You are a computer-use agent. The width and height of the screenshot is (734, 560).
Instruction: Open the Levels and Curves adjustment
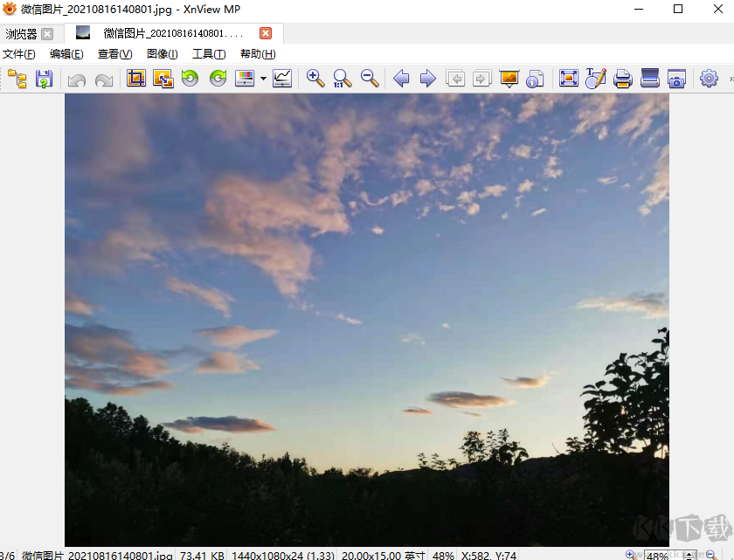coord(281,79)
